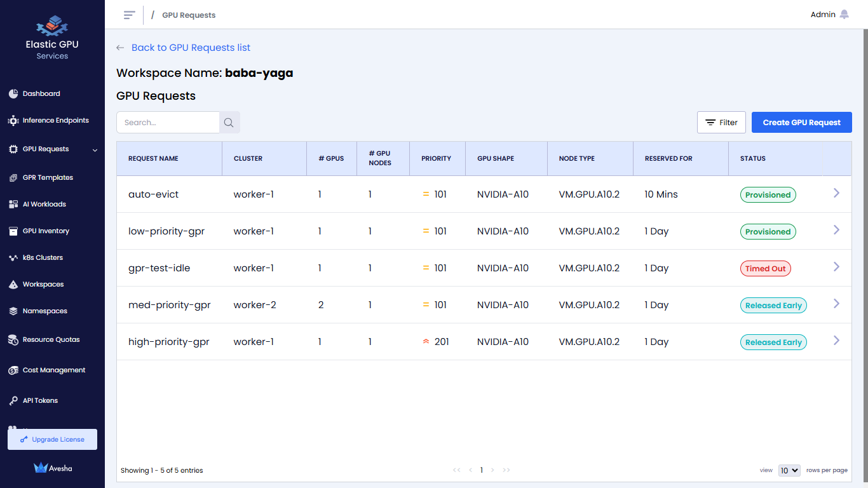Click the Resource Quotas icon
Screen dimensions: 868x488
click(13, 340)
